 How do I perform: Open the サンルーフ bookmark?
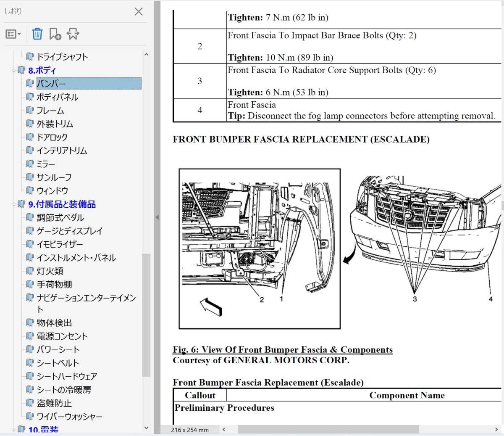54,177
